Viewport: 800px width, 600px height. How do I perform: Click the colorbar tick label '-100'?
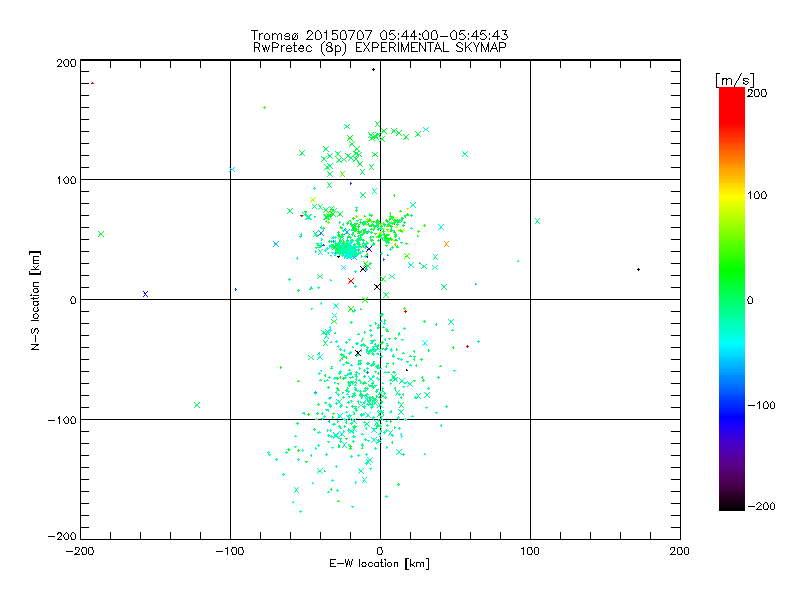coord(761,405)
